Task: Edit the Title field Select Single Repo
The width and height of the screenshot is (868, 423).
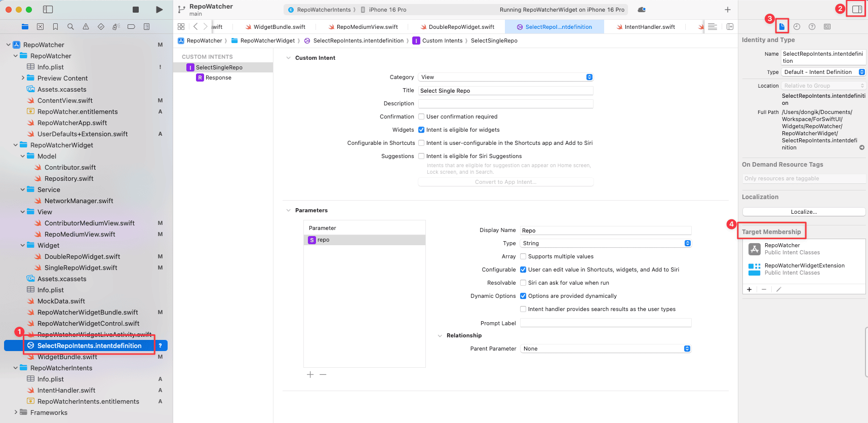Action: tap(505, 91)
